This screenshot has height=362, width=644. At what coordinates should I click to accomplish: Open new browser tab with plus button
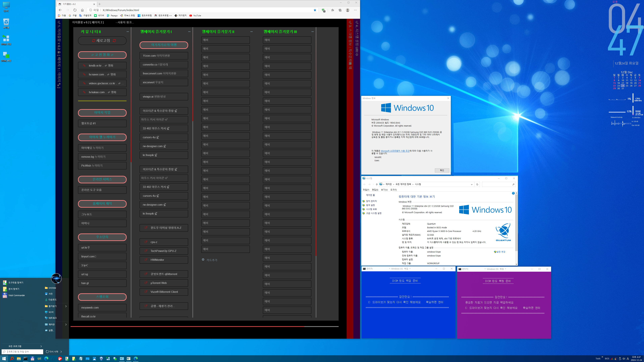coord(99,4)
